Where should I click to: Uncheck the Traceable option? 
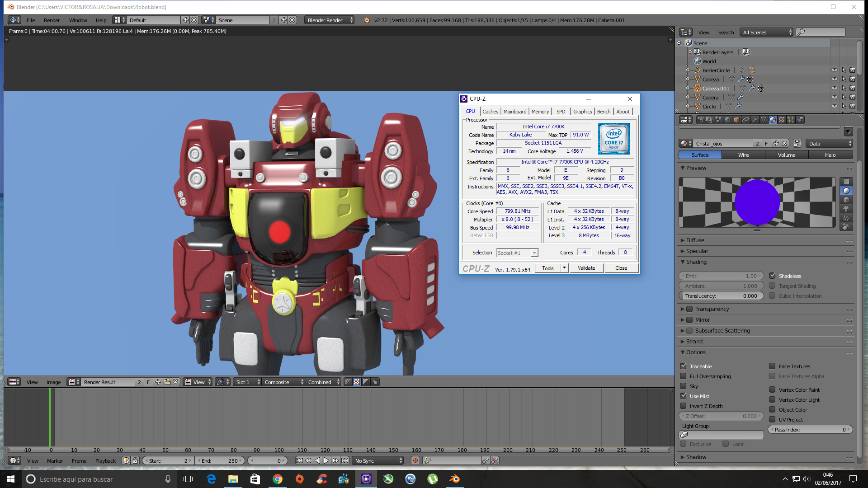(684, 366)
